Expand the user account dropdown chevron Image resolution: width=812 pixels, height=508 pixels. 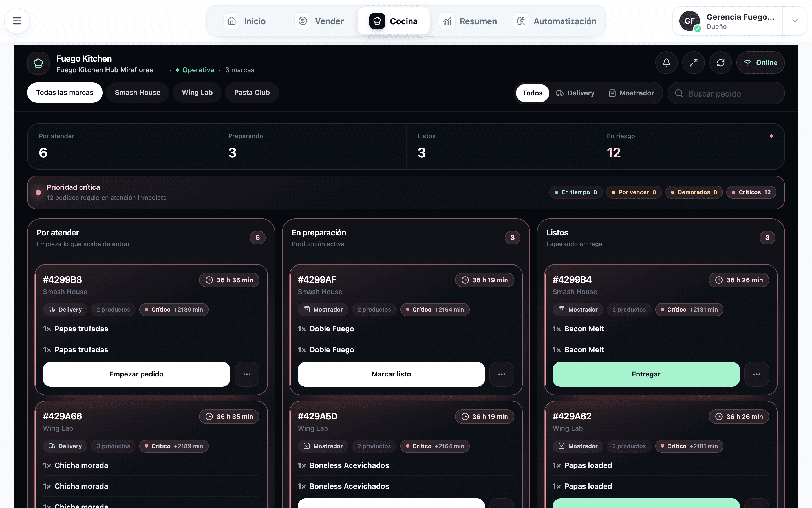795,21
